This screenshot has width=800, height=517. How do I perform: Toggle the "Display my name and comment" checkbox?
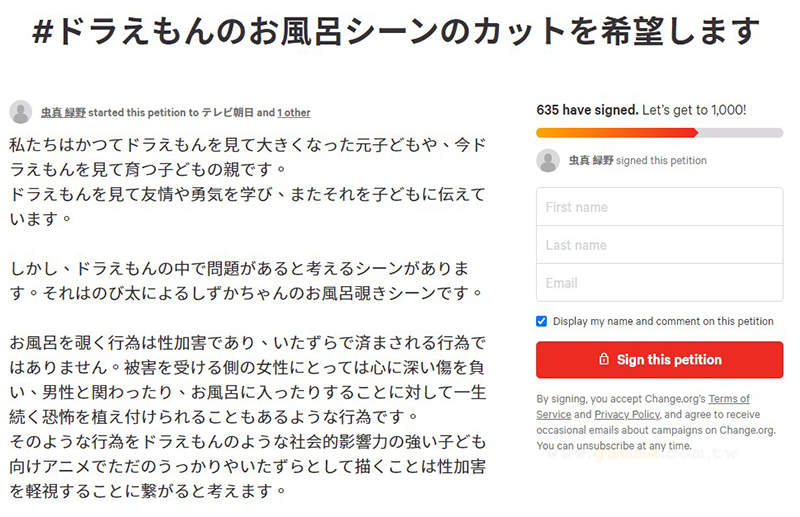542,321
